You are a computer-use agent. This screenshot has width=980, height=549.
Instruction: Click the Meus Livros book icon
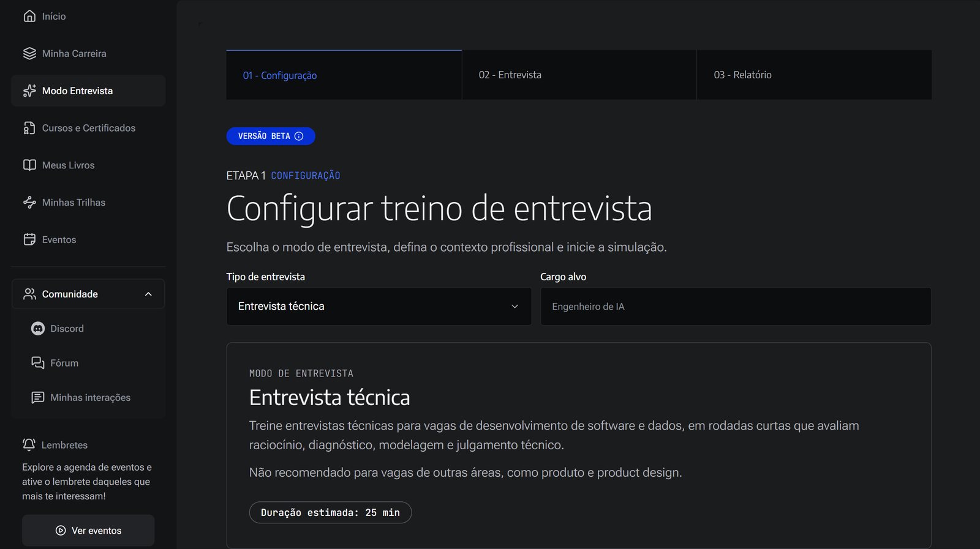(29, 165)
